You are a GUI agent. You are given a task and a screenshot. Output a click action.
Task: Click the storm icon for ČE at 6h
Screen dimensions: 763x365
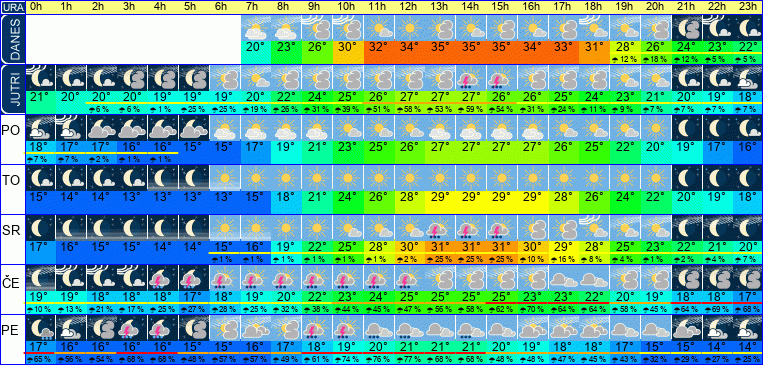pyautogui.click(x=225, y=278)
